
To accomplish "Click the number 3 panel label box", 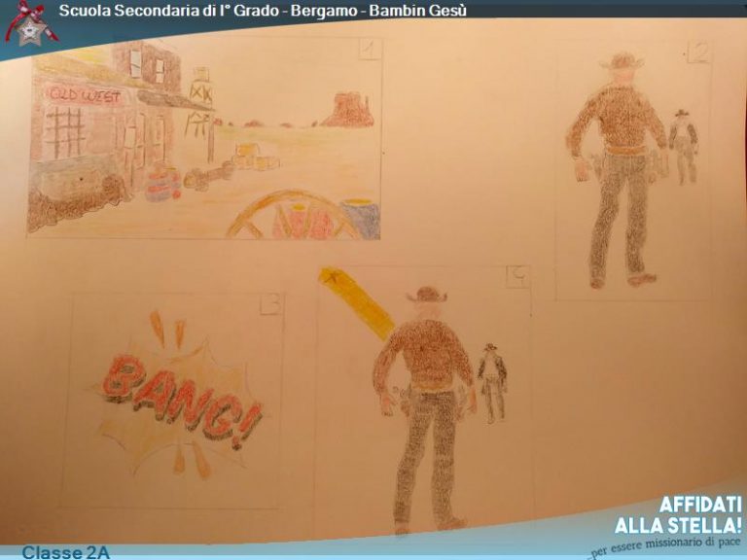I will 272,304.
